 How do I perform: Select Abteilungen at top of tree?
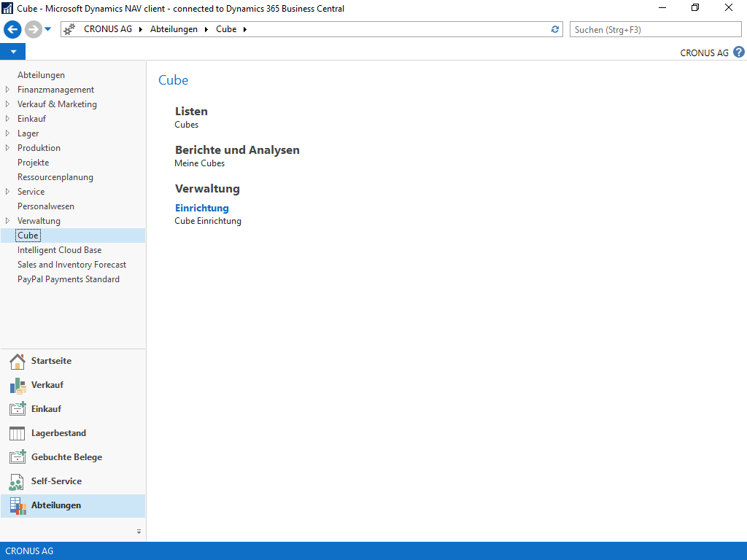coord(41,75)
